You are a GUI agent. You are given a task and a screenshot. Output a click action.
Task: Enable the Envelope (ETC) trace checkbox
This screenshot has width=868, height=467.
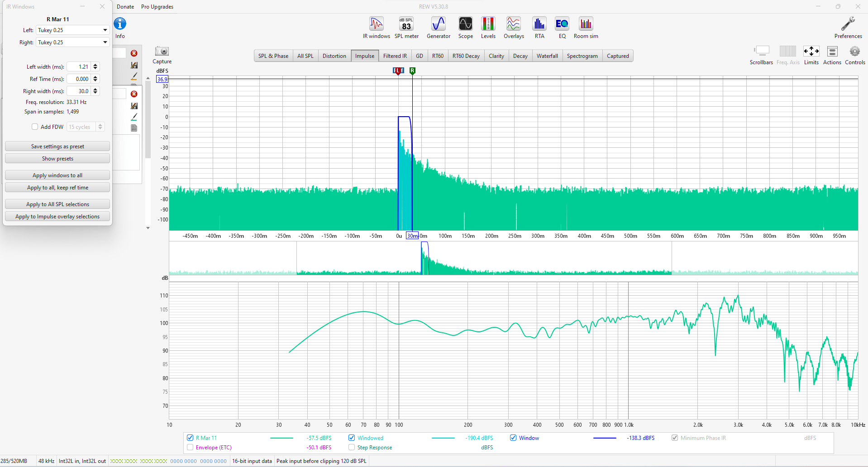coord(190,447)
